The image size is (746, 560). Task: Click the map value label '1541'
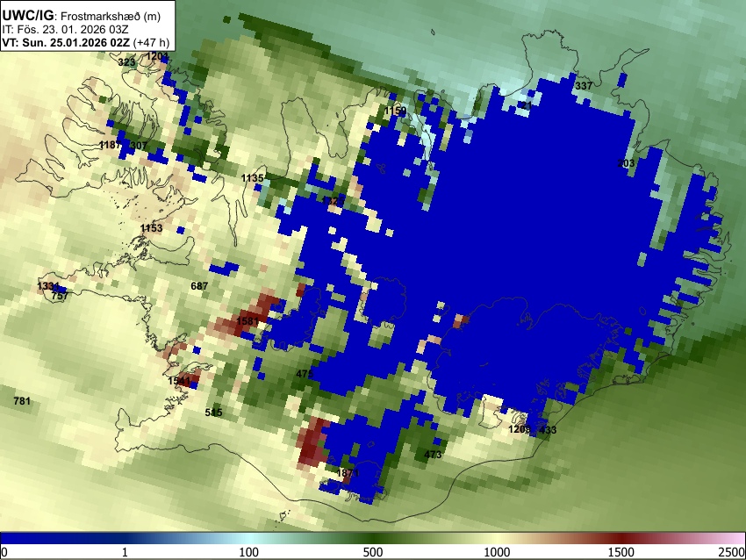(x=179, y=381)
